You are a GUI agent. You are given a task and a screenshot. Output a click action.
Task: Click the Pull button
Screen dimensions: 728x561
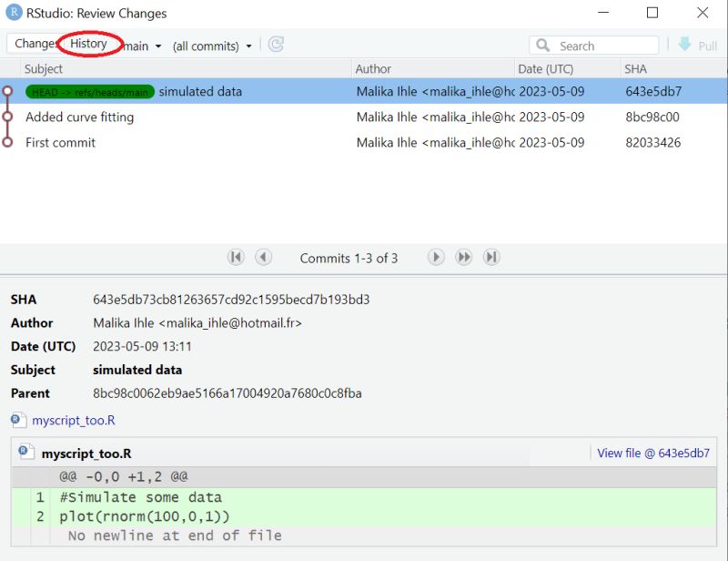[698, 46]
